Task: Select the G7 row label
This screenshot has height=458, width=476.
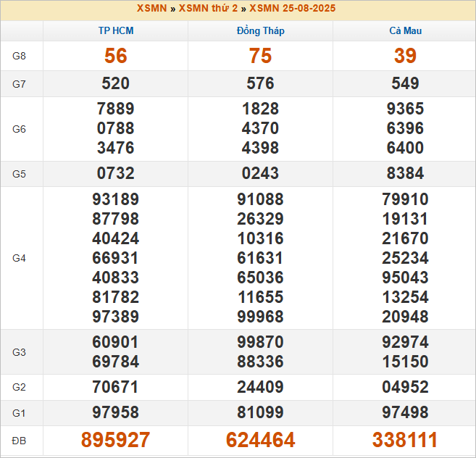Action: coord(19,84)
